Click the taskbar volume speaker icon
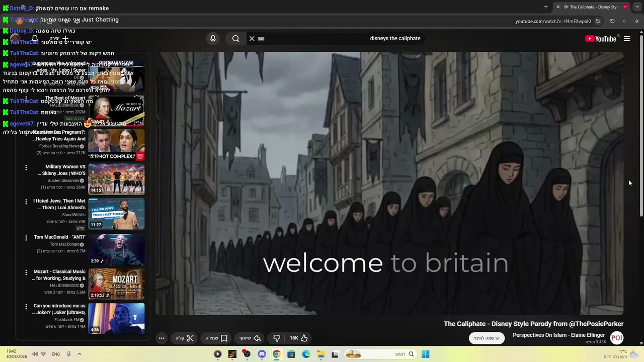 pyautogui.click(x=35, y=354)
